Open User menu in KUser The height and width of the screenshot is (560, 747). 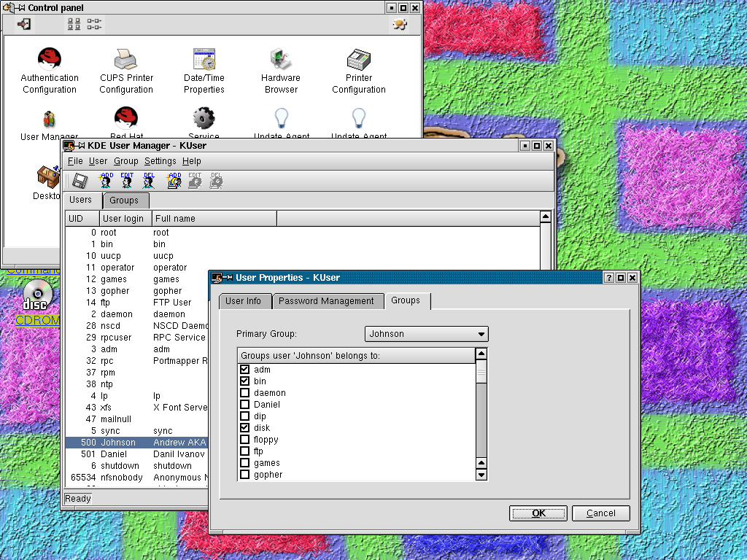(98, 161)
